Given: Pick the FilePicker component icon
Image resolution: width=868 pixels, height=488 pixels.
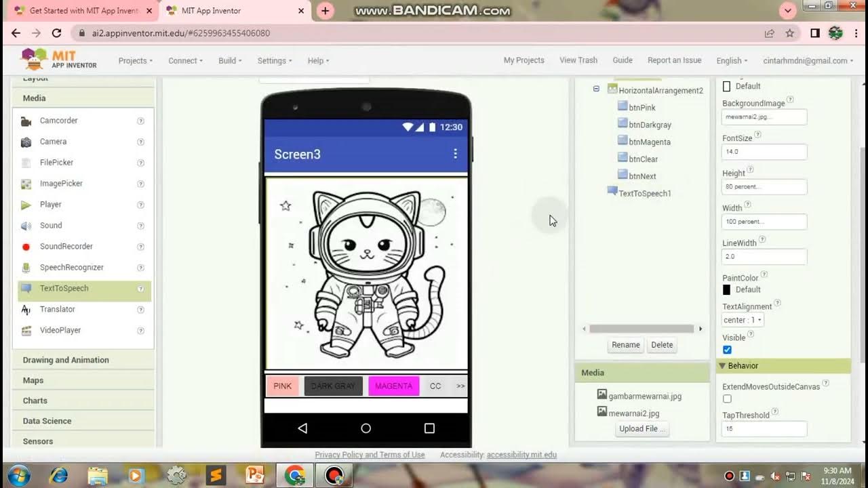Looking at the screenshot, I should coord(26,163).
